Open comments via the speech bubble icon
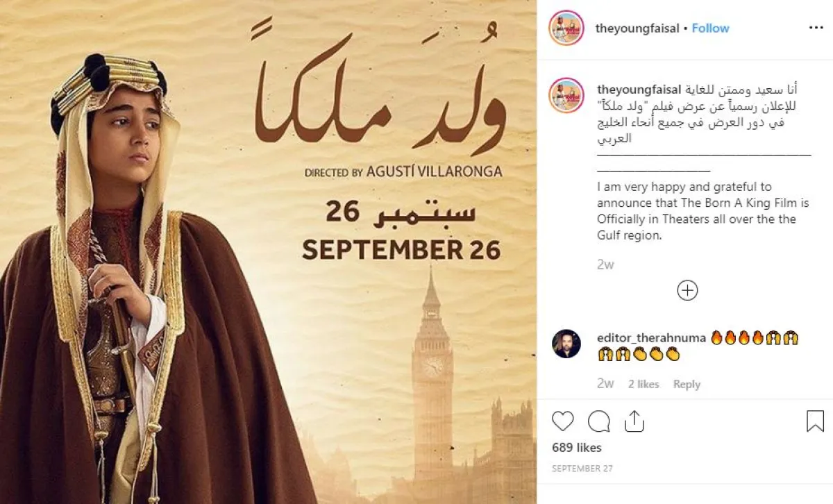 (x=598, y=421)
